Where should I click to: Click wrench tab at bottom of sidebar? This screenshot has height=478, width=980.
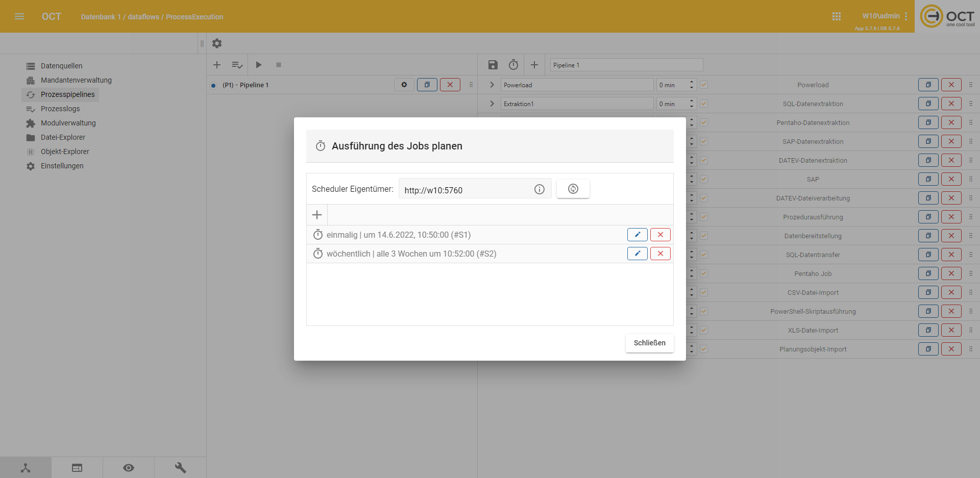[180, 467]
